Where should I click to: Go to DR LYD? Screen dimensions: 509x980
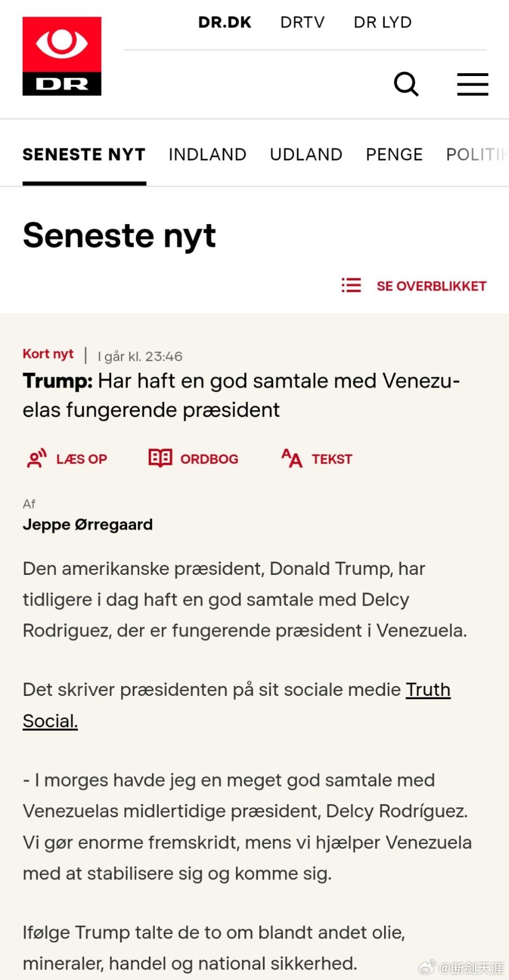[x=383, y=22]
